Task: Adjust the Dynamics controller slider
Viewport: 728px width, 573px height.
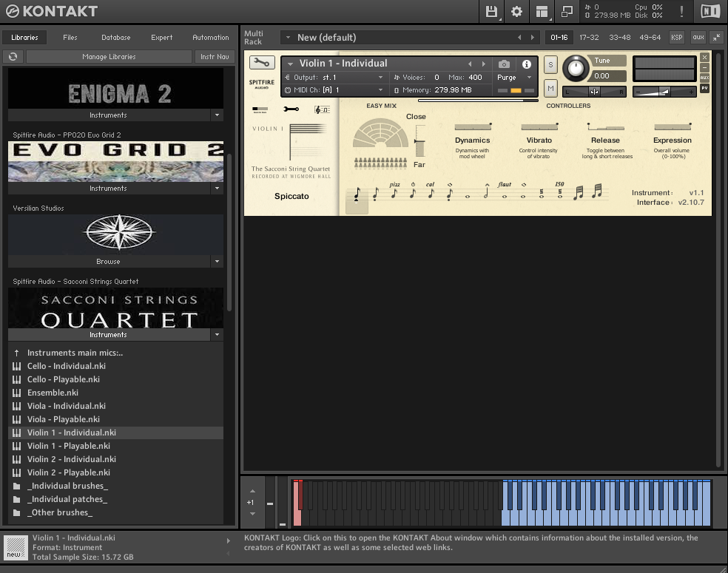Action: click(473, 126)
